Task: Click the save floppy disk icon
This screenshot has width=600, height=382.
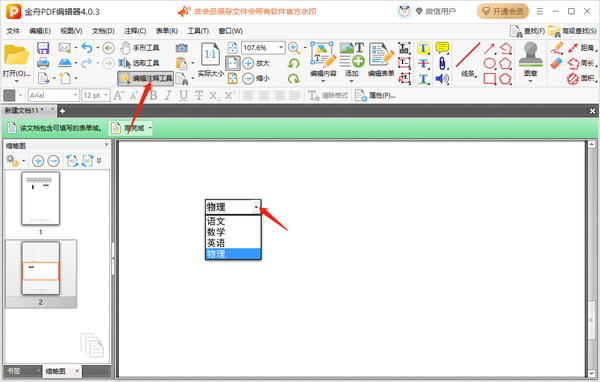Action: [43, 48]
